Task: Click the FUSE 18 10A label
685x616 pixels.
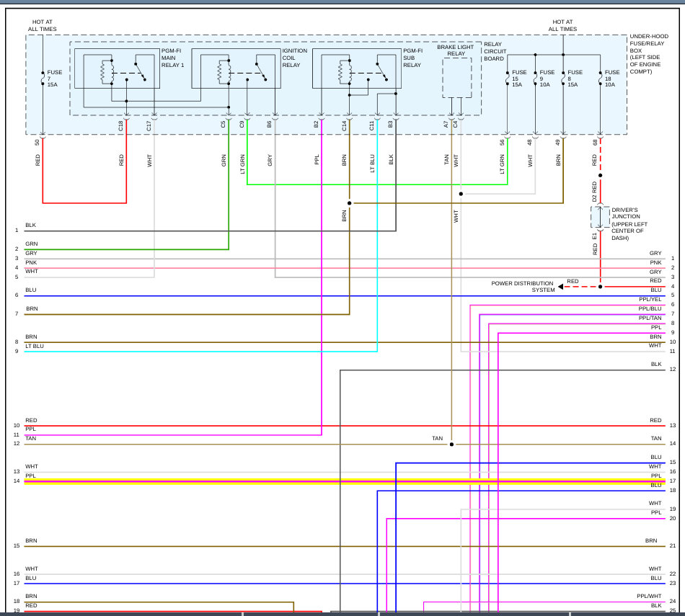Action: 611,78
